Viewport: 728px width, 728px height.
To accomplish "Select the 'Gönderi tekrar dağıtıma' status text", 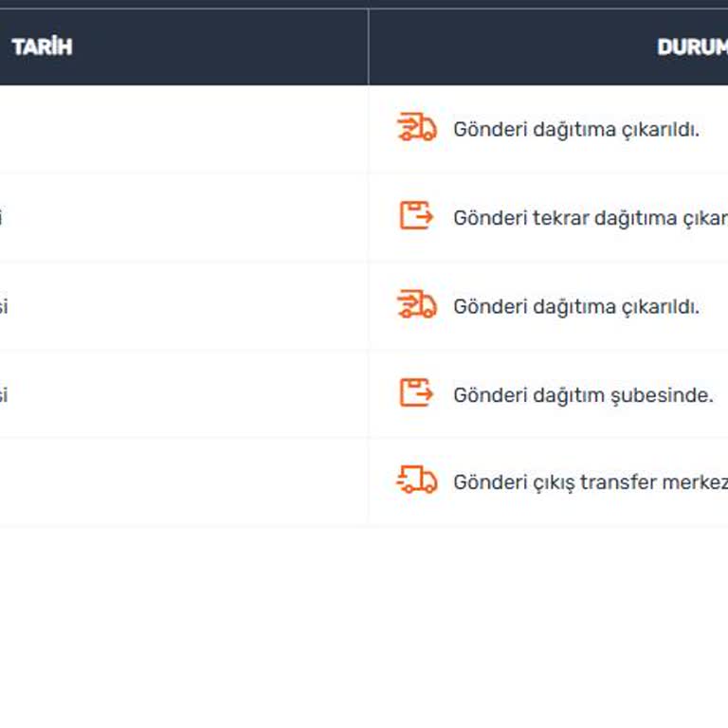I will [x=591, y=218].
